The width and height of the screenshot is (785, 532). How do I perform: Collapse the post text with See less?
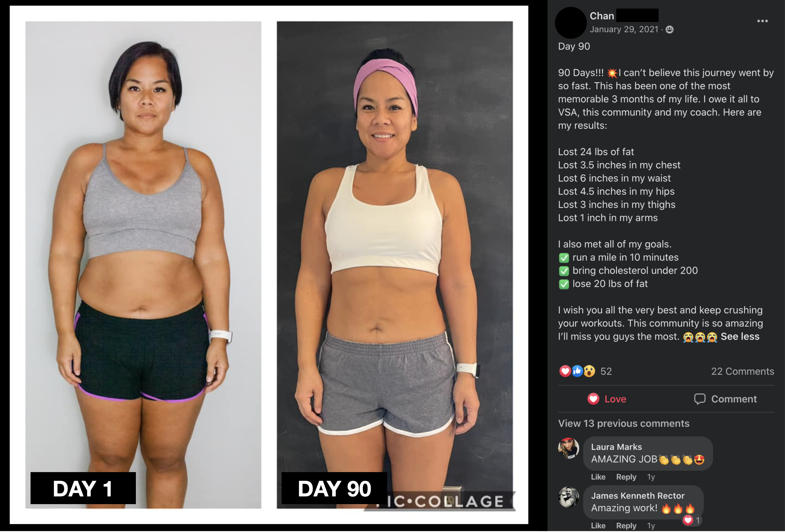[x=740, y=336]
